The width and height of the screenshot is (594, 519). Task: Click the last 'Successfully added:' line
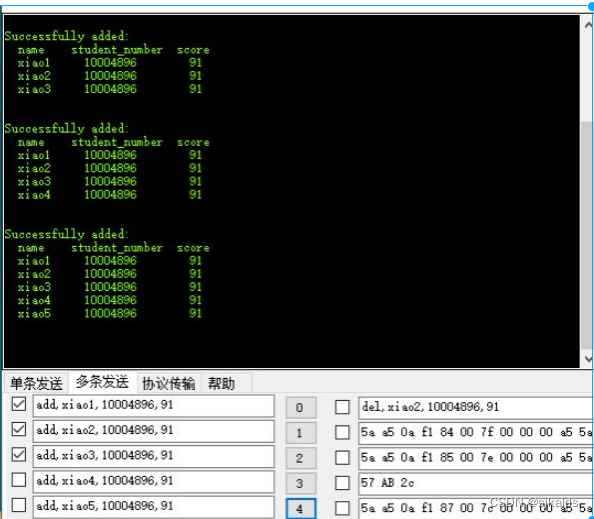click(x=67, y=234)
